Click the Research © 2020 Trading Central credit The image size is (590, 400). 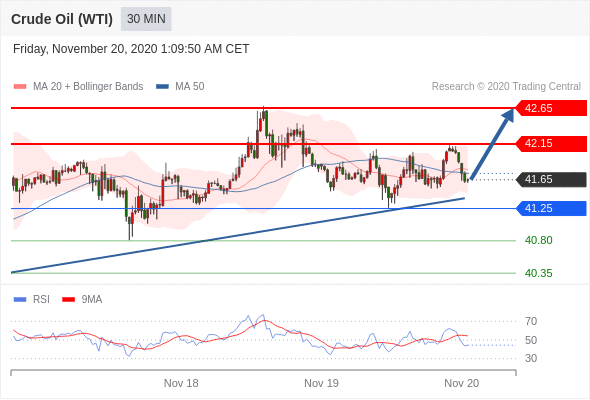point(506,87)
